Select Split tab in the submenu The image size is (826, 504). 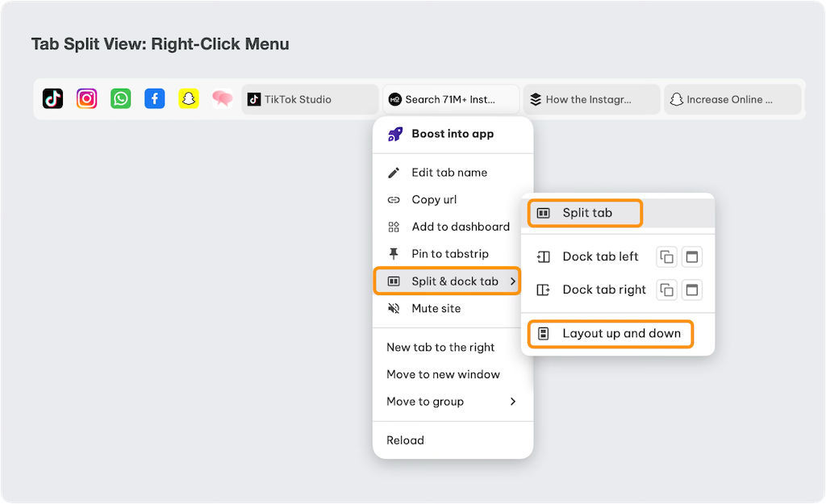(586, 214)
